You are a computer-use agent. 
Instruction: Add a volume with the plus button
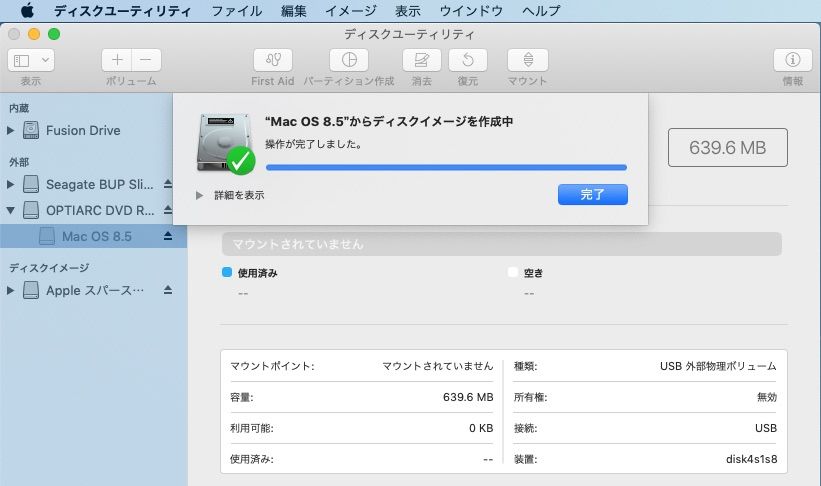click(117, 60)
